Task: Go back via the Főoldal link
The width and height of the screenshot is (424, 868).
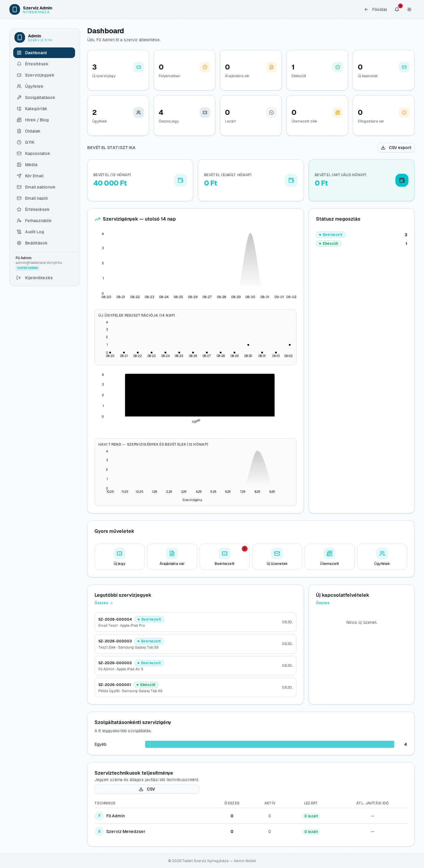Action: [x=375, y=9]
